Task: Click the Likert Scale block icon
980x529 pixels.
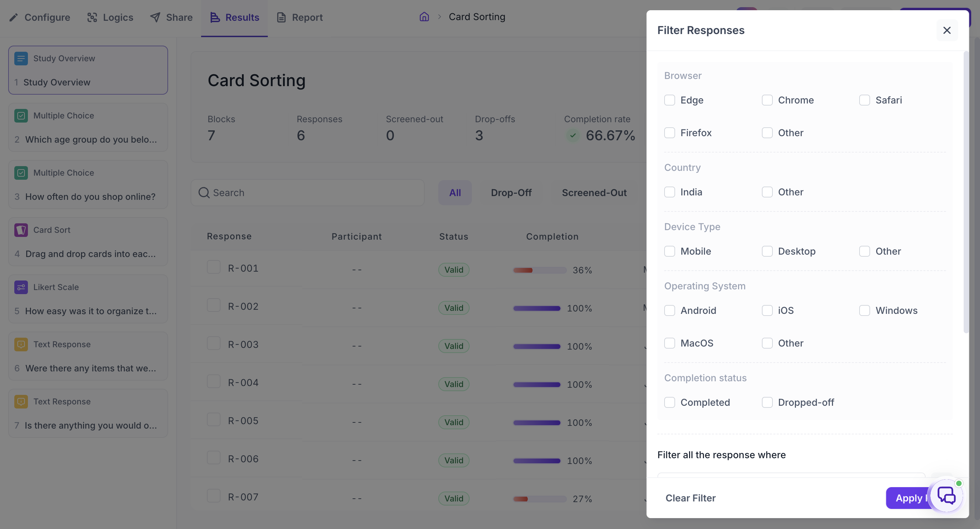Action: (21, 287)
